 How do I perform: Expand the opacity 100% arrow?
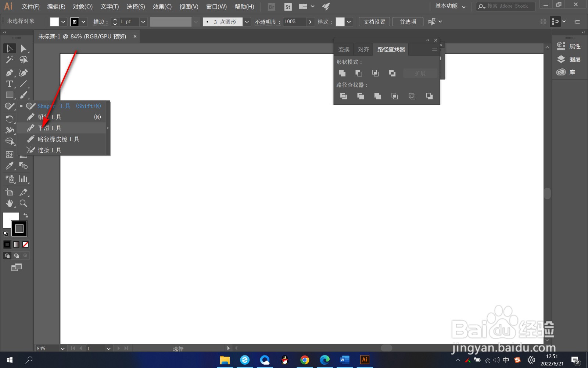(311, 22)
